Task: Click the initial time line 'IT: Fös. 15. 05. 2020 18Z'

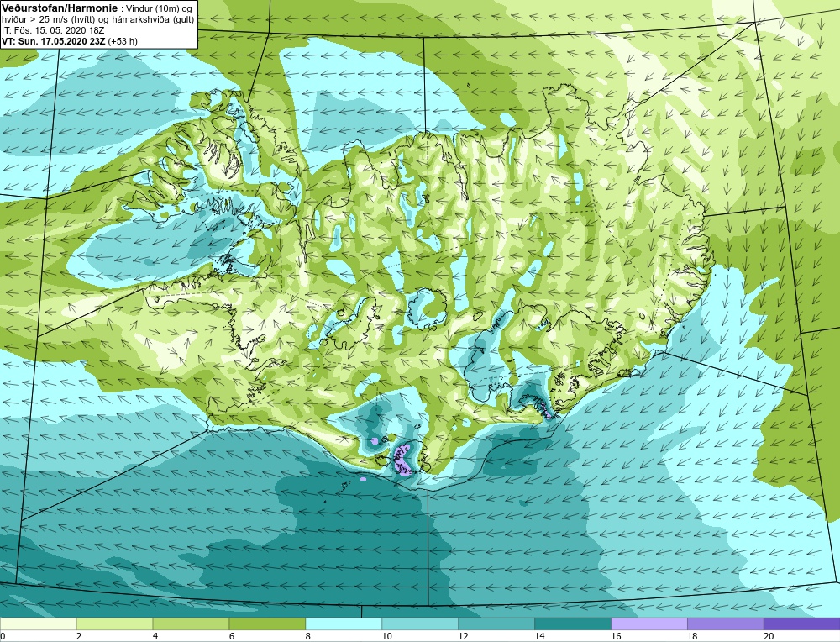Action: point(52,30)
